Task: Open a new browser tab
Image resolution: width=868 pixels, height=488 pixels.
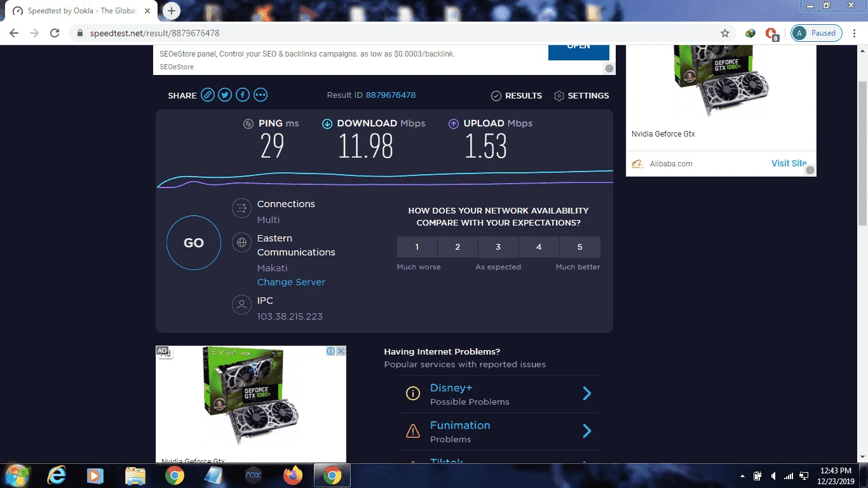Action: (172, 11)
